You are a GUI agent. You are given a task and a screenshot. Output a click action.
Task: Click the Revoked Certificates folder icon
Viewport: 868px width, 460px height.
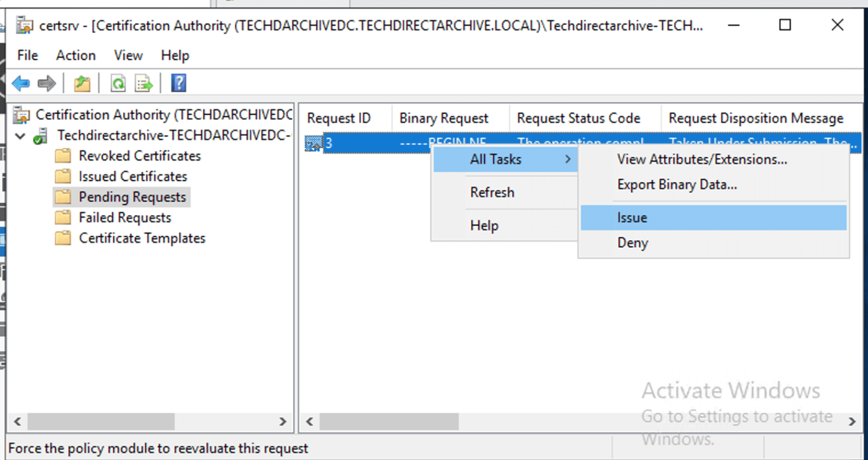pos(63,156)
